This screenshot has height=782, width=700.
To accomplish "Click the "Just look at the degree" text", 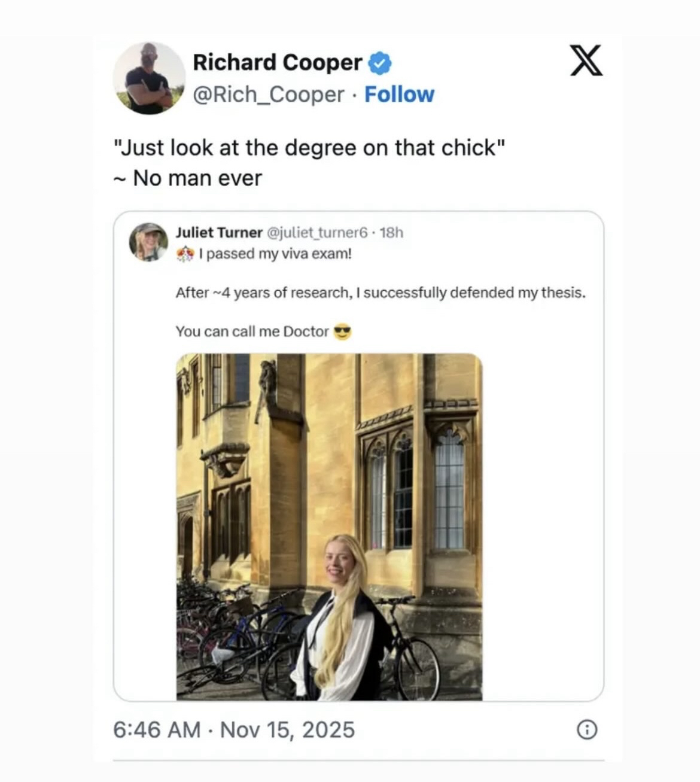I will (x=309, y=148).
